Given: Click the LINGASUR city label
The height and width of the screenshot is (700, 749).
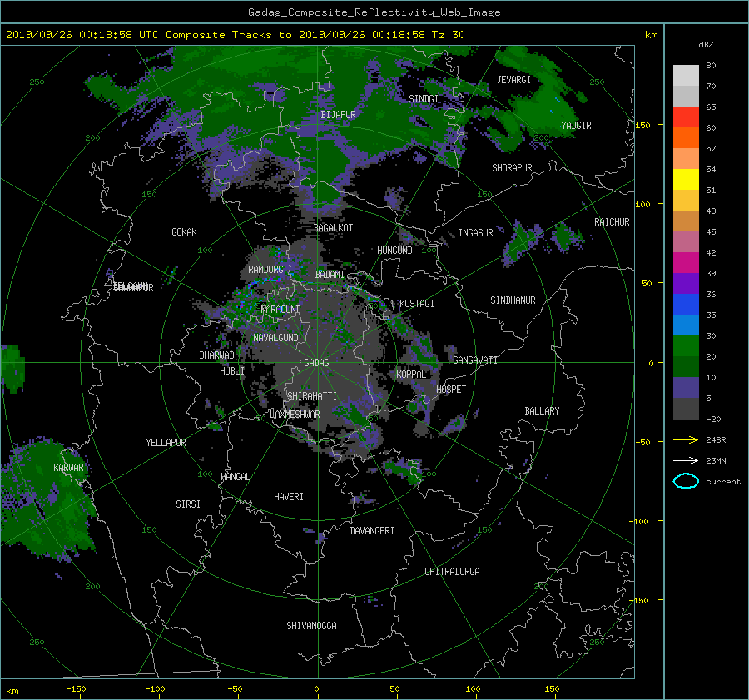Looking at the screenshot, I should click(x=473, y=233).
